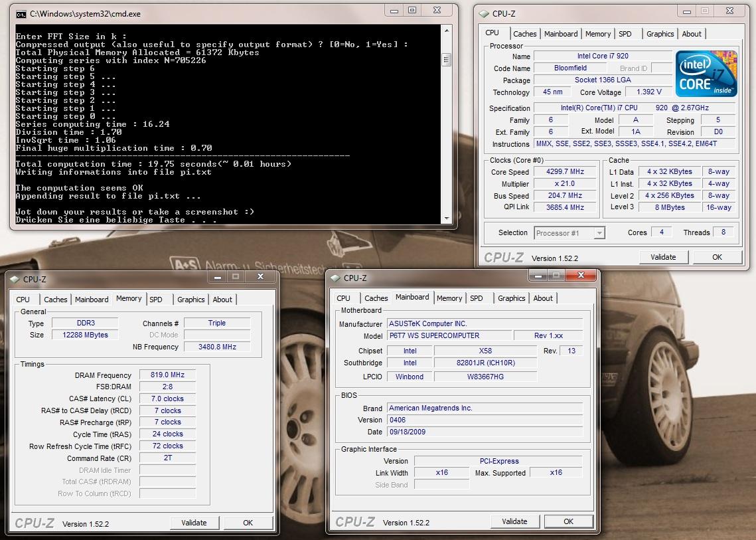Click LPCIO value W83667HG
756x540 pixels.
[x=485, y=377]
